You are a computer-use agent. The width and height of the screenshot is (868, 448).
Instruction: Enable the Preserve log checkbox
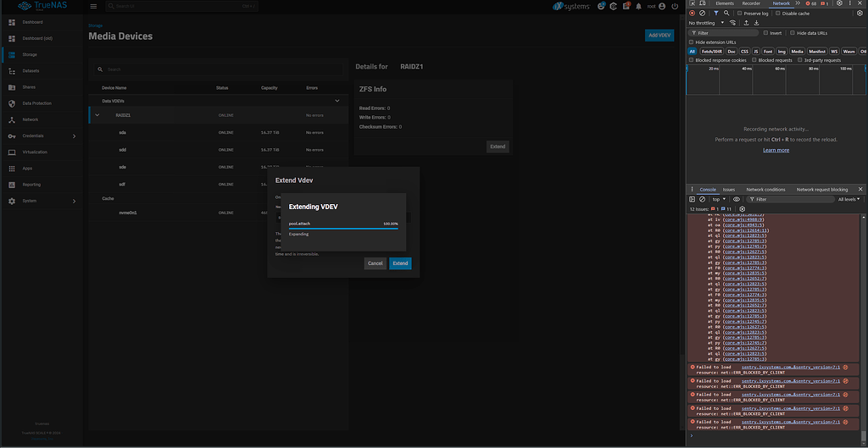coord(739,13)
